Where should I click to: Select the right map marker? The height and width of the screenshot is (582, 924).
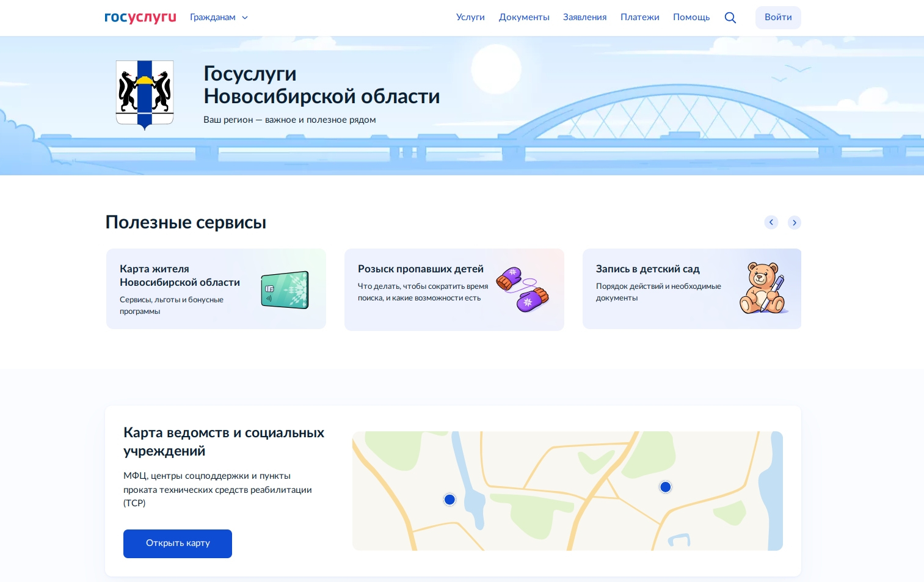pyautogui.click(x=665, y=487)
